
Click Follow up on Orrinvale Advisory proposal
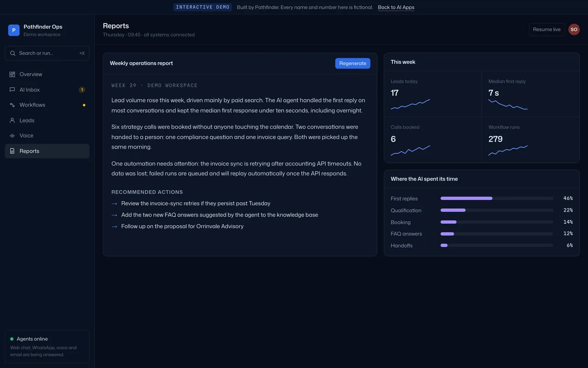182,227
